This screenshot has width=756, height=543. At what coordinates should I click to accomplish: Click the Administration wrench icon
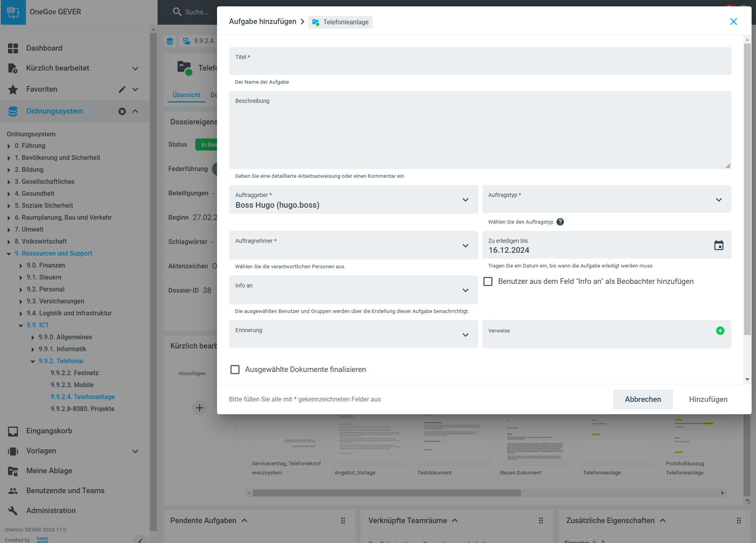tap(13, 511)
